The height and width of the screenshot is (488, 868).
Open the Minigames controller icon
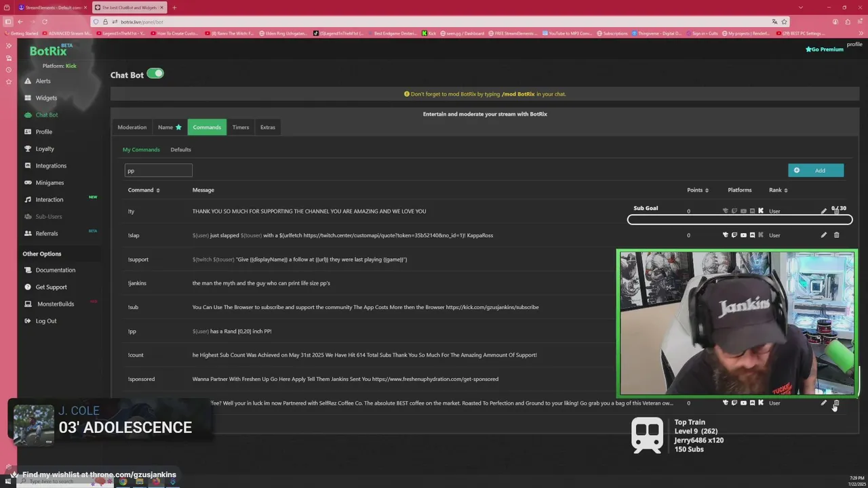pos(28,182)
